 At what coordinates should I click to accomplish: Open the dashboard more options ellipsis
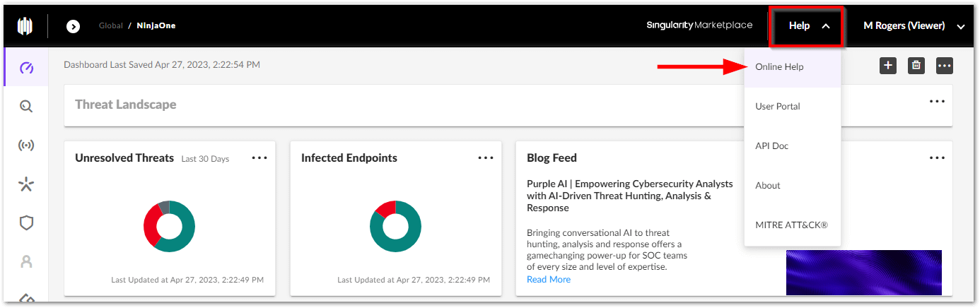click(x=945, y=66)
